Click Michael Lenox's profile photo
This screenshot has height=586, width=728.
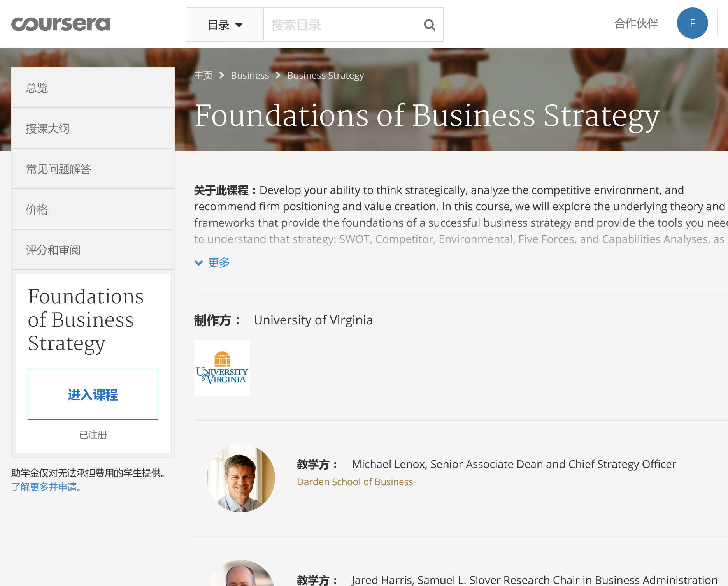241,478
